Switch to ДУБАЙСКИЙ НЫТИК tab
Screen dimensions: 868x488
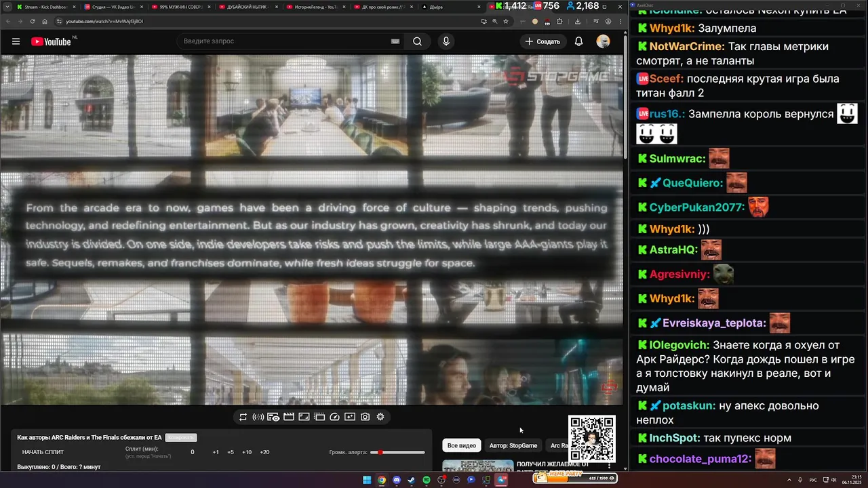click(x=248, y=7)
